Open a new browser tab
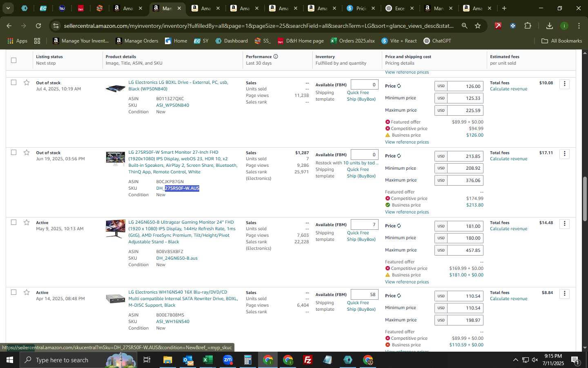 (x=504, y=8)
